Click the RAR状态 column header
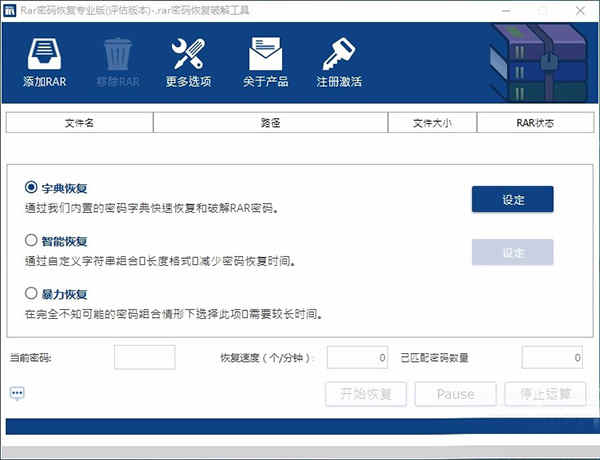The image size is (600, 460). (535, 123)
